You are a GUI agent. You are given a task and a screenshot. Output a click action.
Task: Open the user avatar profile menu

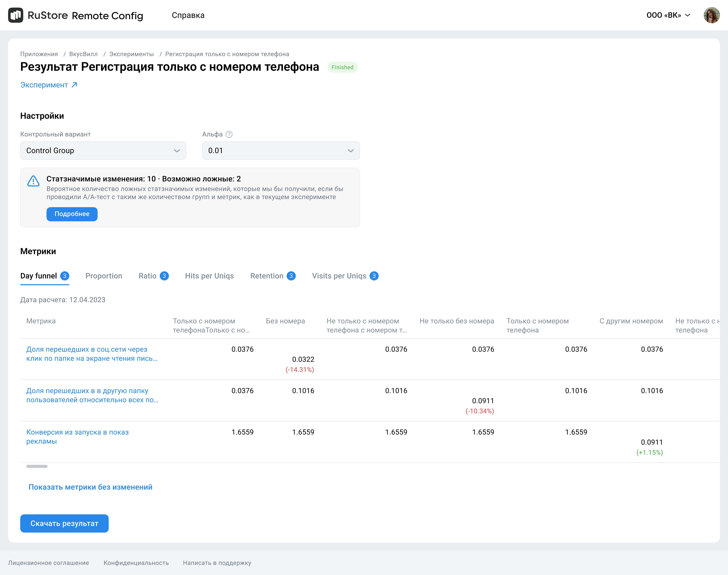click(711, 15)
